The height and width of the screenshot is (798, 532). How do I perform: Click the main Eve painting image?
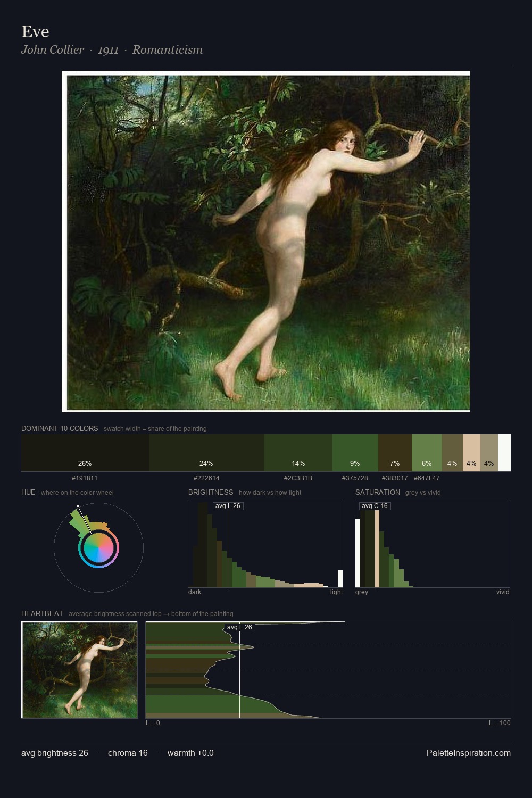[x=266, y=242]
